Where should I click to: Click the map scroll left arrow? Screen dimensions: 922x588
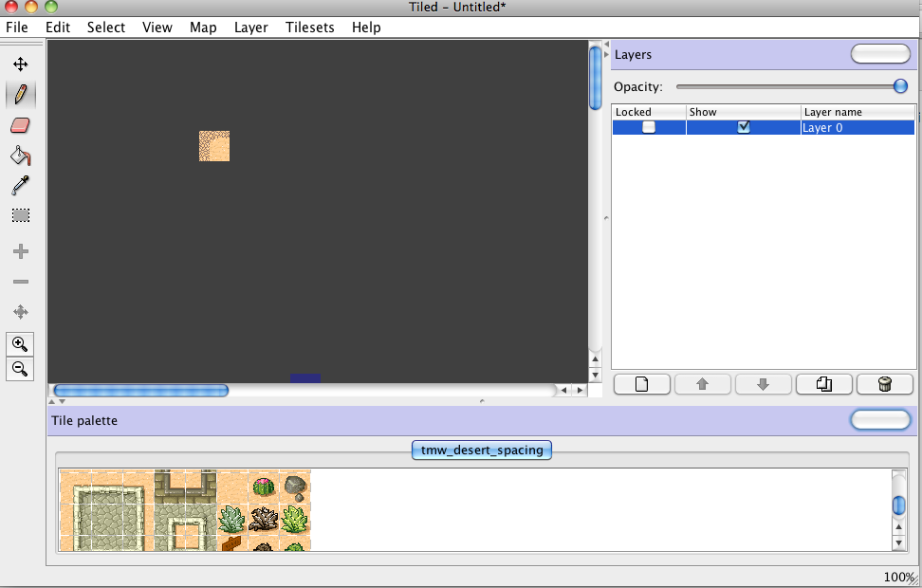click(563, 391)
